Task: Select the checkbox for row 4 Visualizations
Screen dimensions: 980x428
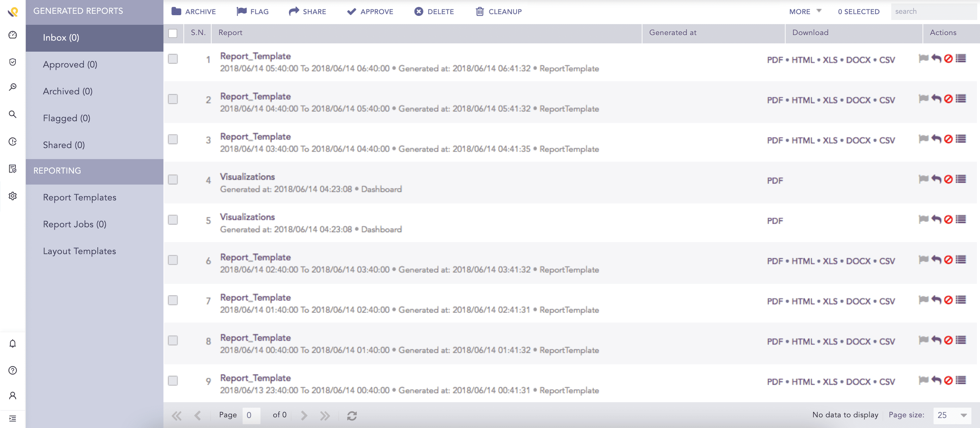Action: (x=173, y=179)
